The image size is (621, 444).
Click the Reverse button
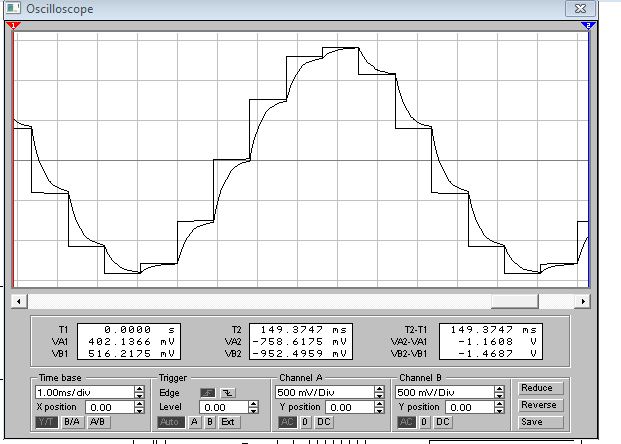pos(540,405)
